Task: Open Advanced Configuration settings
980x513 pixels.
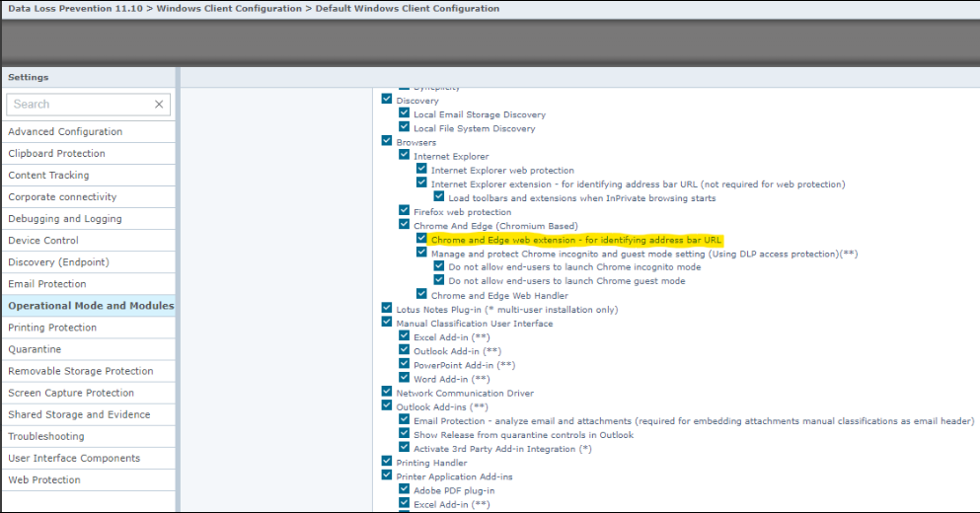Action: point(65,131)
